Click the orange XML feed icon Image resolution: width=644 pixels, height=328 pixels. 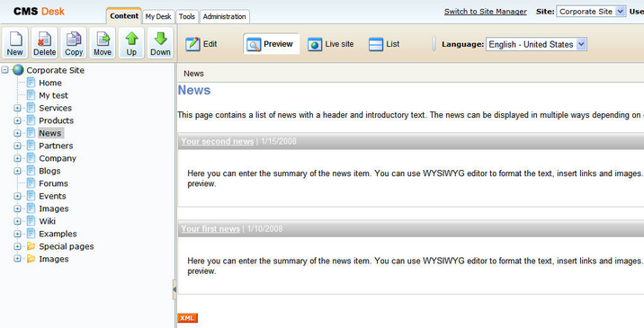pyautogui.click(x=187, y=318)
